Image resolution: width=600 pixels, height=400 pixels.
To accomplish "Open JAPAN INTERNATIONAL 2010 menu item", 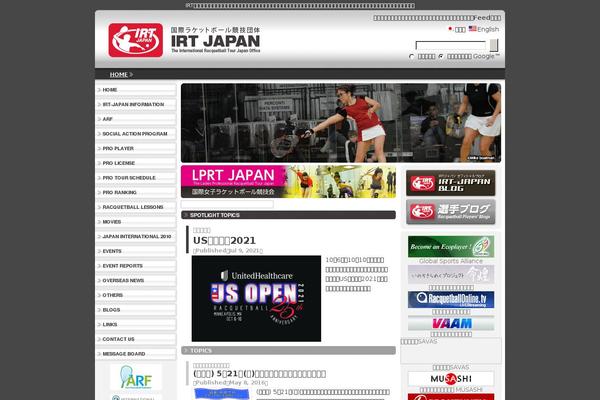I will [x=136, y=237].
